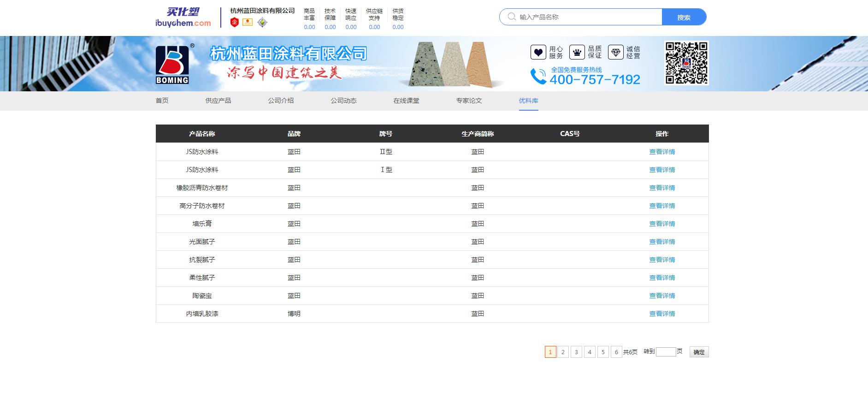Select the 优料库 nav tab
868x398 pixels.
[x=529, y=101]
